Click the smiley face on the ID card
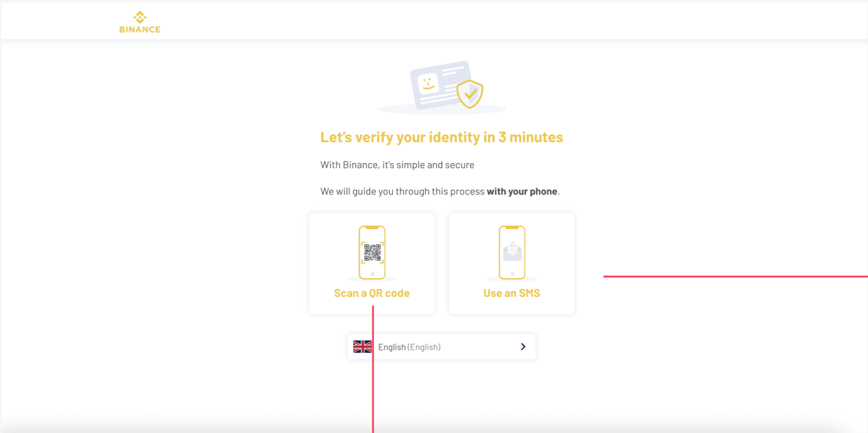Screen dimensions: 868x433 pyautogui.click(x=428, y=84)
